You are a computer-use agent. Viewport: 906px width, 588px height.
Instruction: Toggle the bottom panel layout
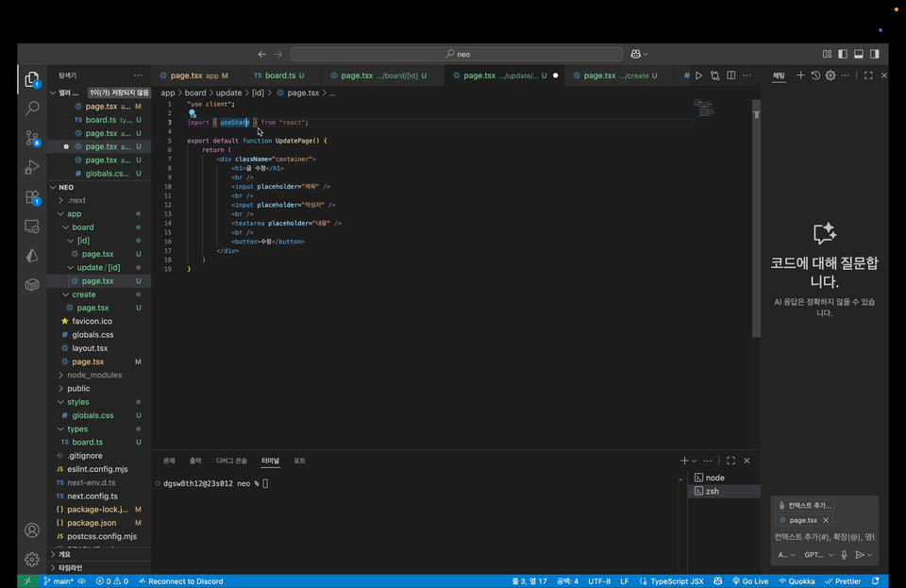[859, 54]
